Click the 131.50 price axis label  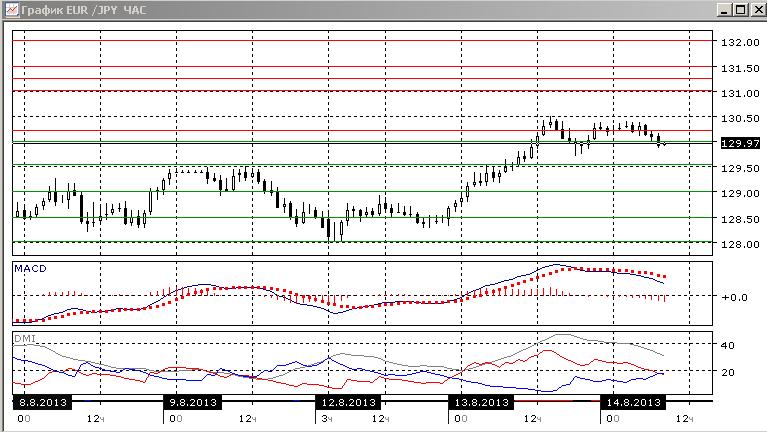coord(740,68)
